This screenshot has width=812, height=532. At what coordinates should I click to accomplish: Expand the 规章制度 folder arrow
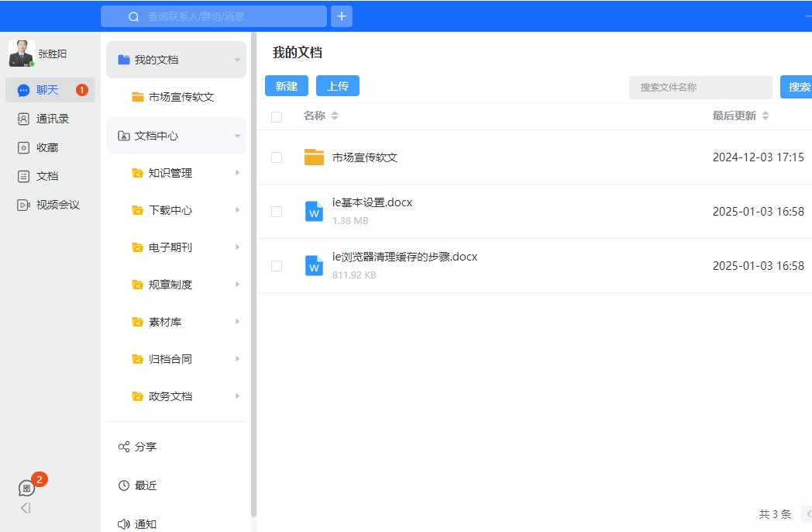[237, 285]
